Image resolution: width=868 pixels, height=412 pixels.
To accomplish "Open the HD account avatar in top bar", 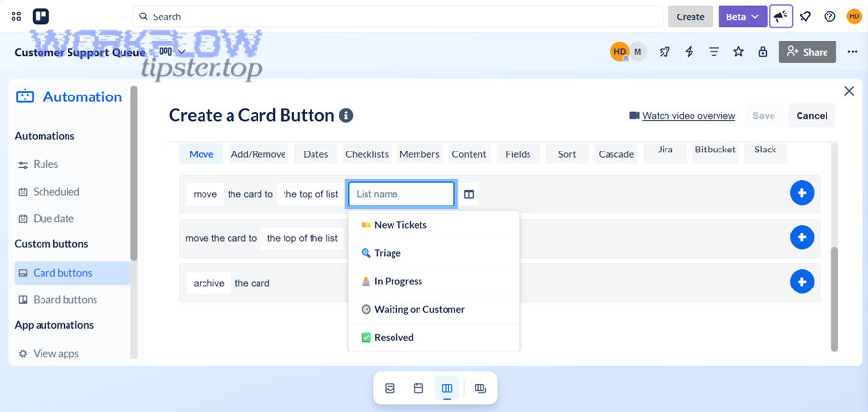I will click(x=854, y=16).
